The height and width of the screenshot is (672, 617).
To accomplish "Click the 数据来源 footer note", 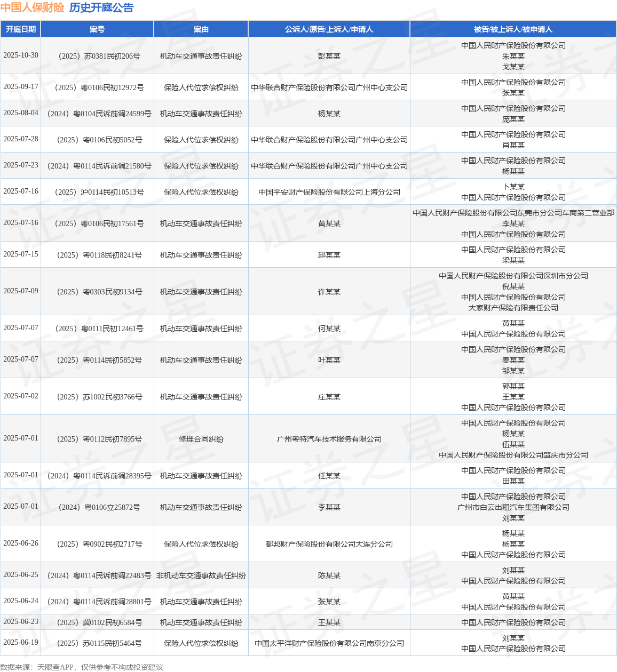I will tap(82, 667).
